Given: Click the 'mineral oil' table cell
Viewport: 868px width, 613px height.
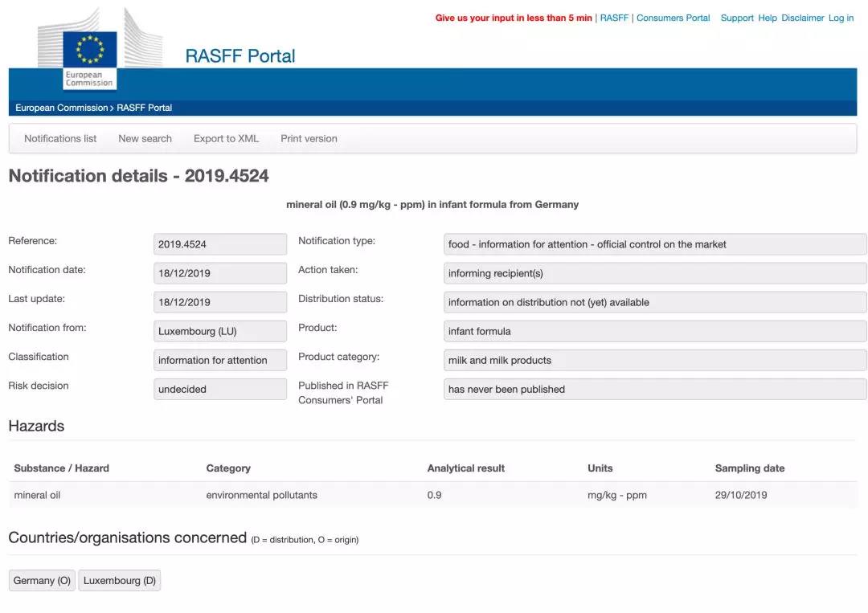Looking at the screenshot, I should [37, 495].
